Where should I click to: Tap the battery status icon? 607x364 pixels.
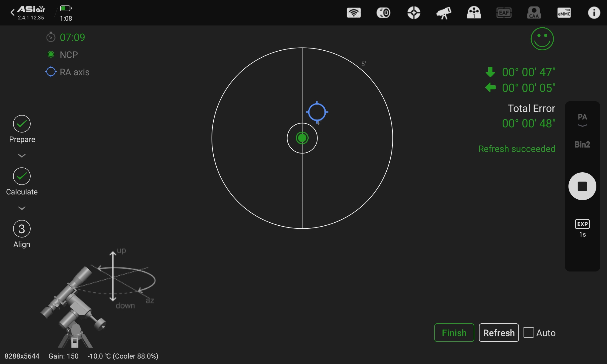tap(66, 8)
